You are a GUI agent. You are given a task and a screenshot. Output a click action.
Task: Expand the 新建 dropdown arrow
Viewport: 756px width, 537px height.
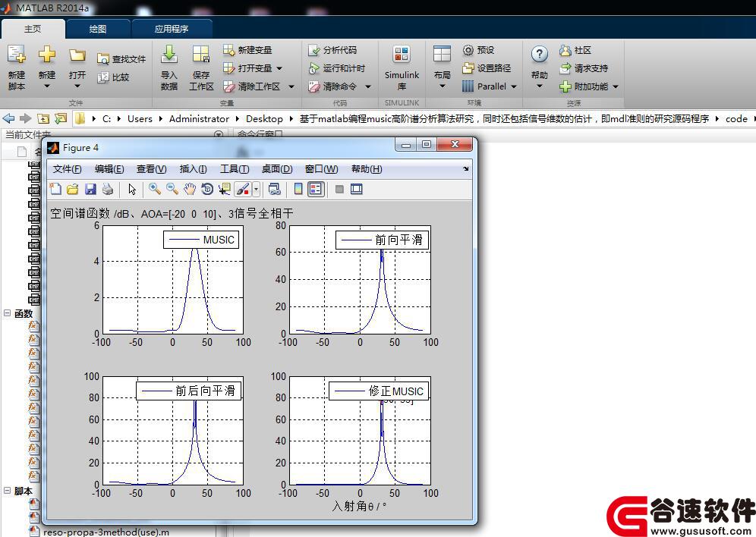tap(47, 86)
